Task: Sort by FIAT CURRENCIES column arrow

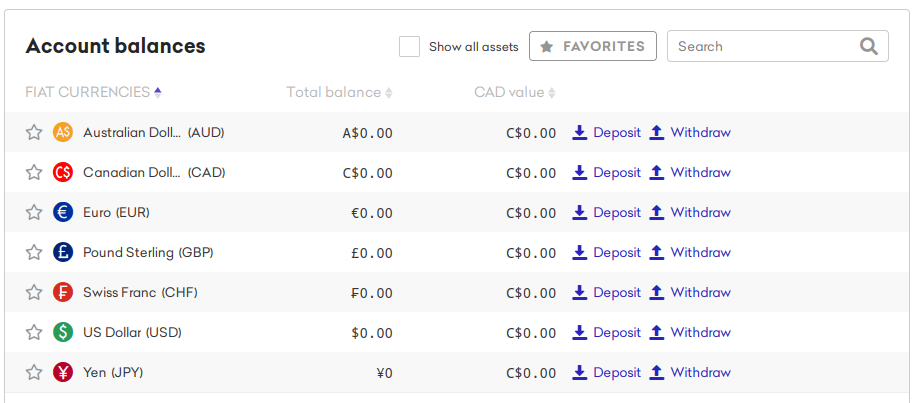Action: 157,93
